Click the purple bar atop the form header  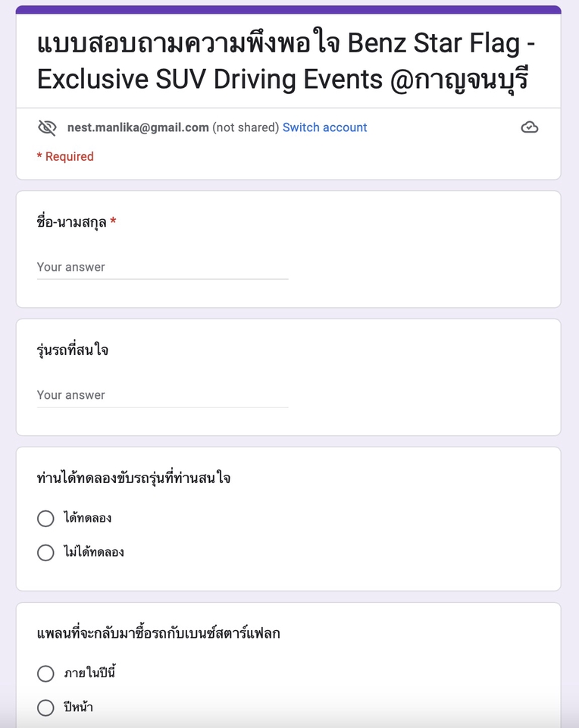click(x=289, y=10)
